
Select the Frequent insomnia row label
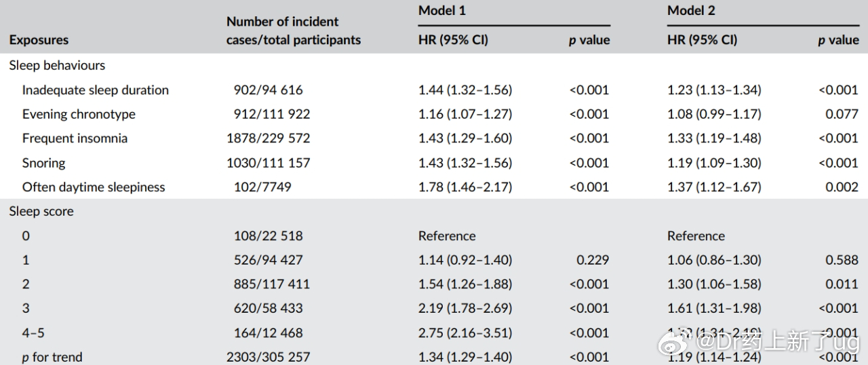75,138
